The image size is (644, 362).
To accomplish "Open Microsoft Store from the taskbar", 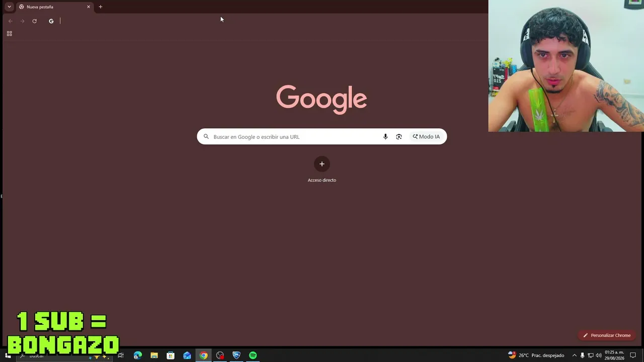I will (x=171, y=355).
